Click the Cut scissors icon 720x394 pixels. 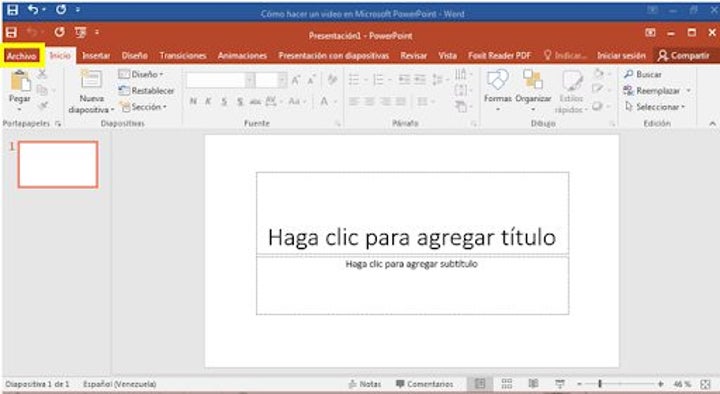pyautogui.click(x=42, y=74)
